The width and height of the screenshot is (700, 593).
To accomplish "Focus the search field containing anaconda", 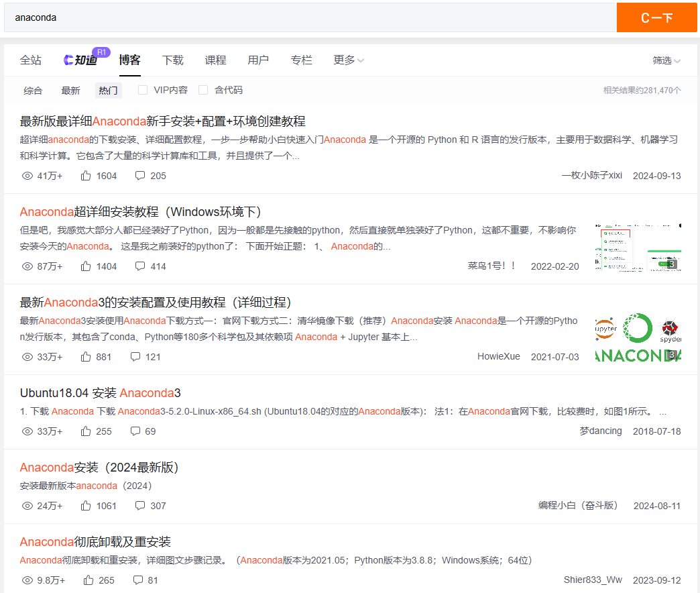I will point(310,18).
